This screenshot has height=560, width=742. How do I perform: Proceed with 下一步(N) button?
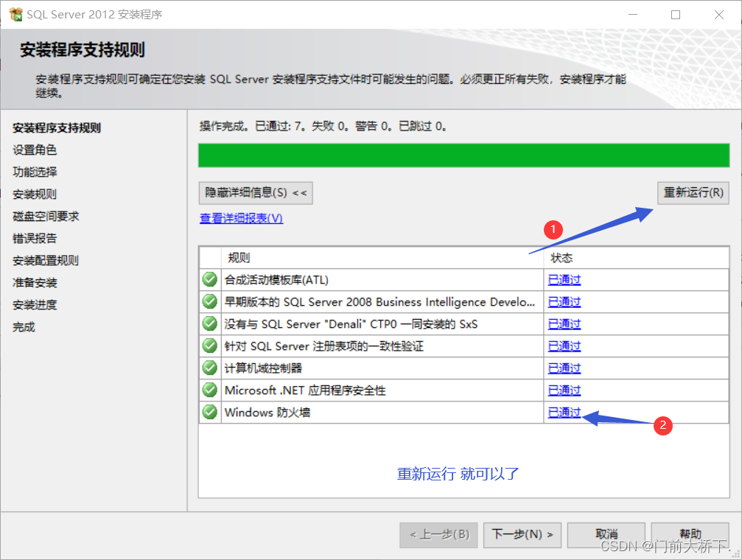pos(522,535)
